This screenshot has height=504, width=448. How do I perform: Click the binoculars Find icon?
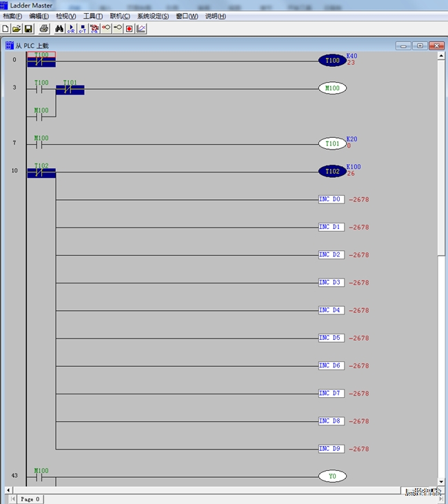[59, 29]
